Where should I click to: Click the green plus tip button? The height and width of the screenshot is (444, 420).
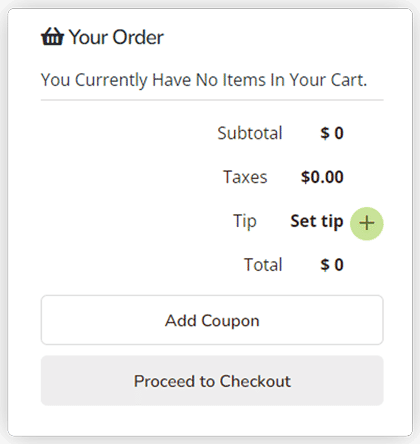[x=367, y=223]
